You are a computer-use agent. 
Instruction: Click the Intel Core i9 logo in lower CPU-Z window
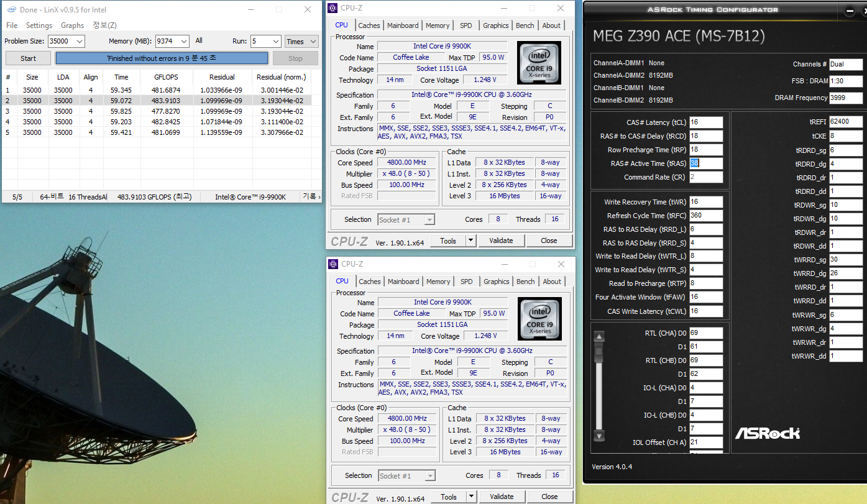(x=539, y=319)
